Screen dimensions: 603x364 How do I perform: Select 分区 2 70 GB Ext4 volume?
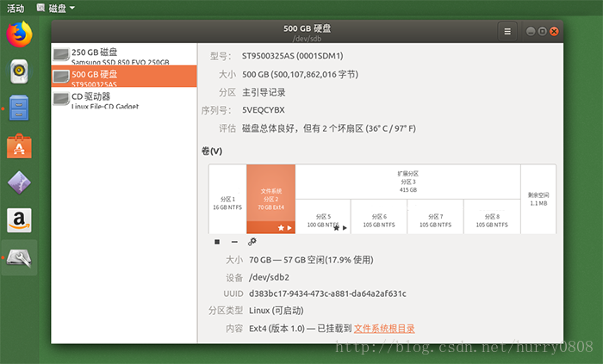(271, 200)
